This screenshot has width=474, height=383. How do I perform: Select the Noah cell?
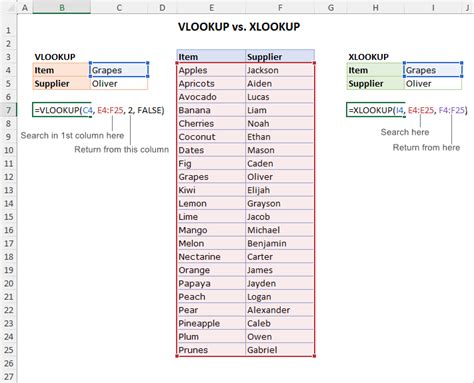(x=280, y=123)
